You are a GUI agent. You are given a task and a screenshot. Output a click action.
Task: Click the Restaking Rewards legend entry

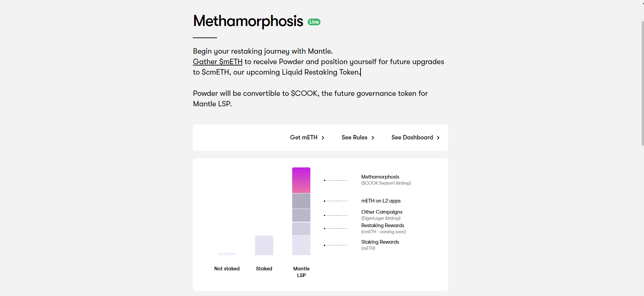(382, 225)
